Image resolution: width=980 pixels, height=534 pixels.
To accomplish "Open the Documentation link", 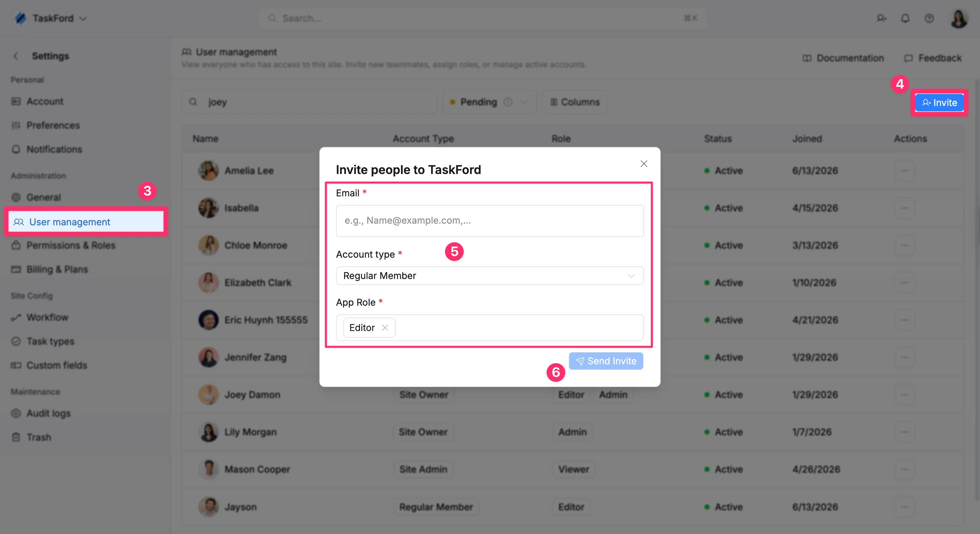I will pos(843,58).
